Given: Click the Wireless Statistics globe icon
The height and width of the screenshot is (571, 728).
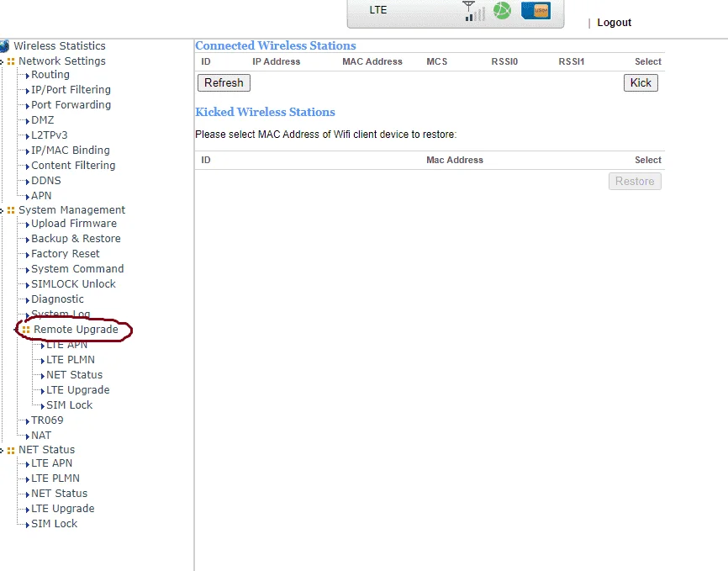Looking at the screenshot, I should [x=4, y=46].
